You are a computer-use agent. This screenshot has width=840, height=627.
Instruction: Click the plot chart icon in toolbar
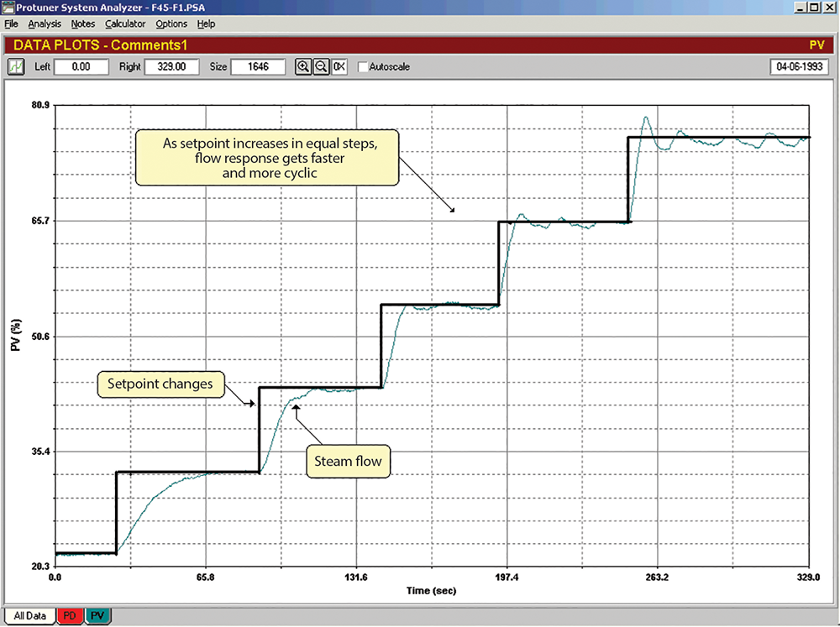click(x=17, y=66)
